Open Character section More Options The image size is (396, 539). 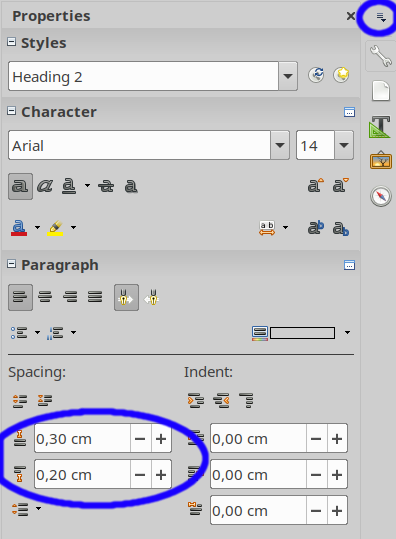[x=350, y=112]
